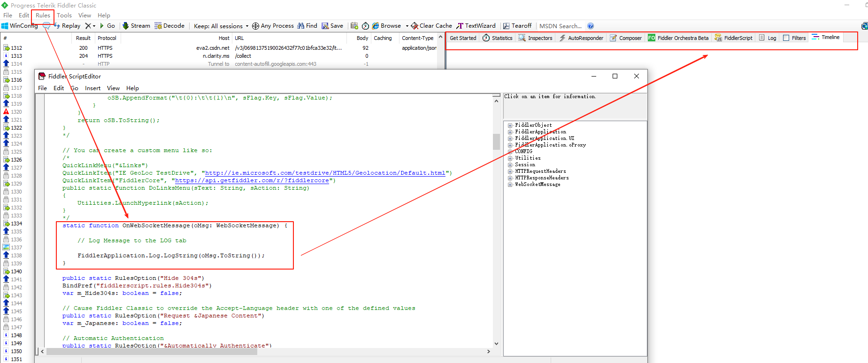The image size is (868, 363).
Task: Click the Clear Cache toolbar button
Action: pyautogui.click(x=431, y=26)
